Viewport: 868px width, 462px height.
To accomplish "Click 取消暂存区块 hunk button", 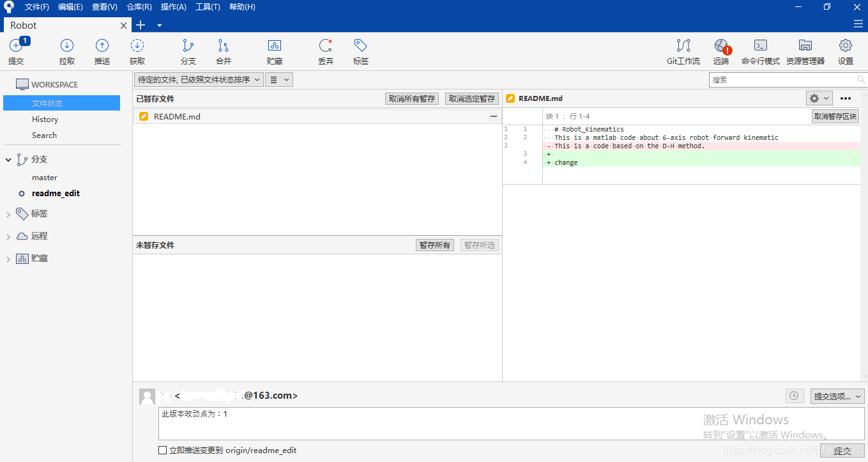I will pos(835,116).
